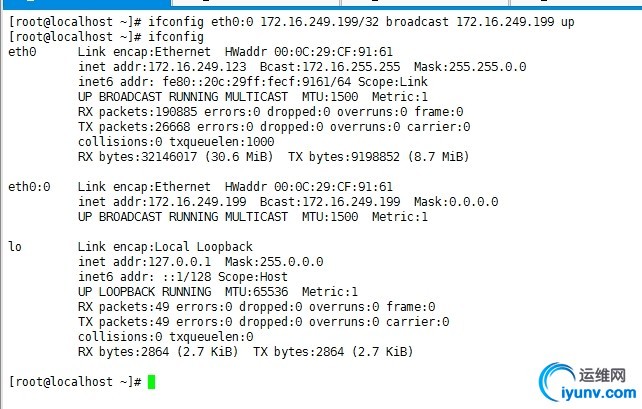The width and height of the screenshot is (642, 409).
Task: Click the MTU:65536 loopback value
Action: (256, 291)
